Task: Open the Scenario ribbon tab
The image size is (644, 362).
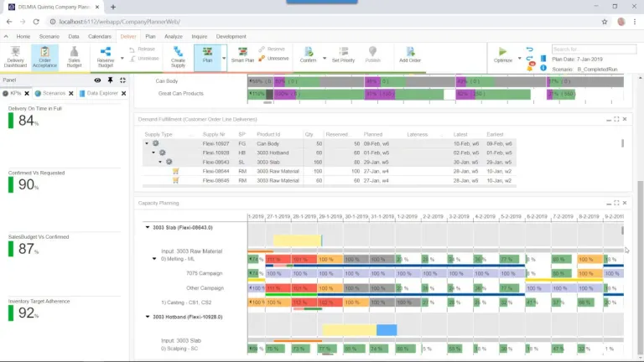Action: 49,37
